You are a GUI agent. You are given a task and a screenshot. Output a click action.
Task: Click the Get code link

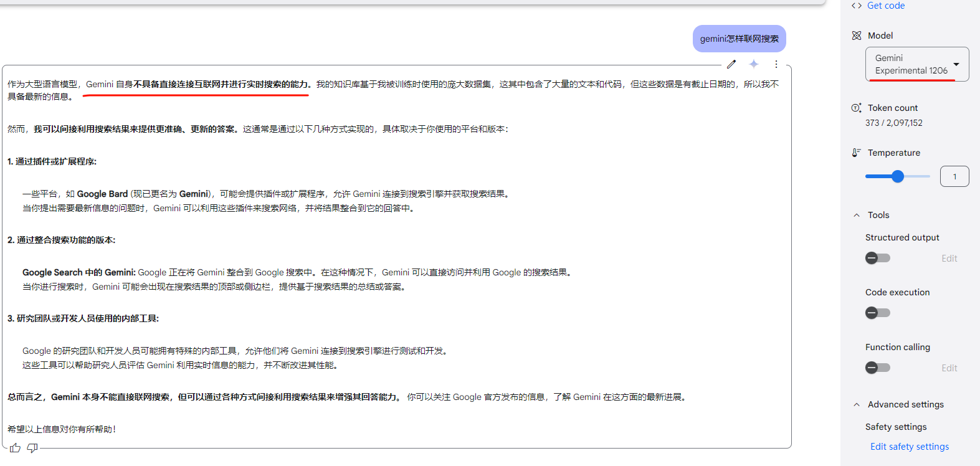(x=886, y=6)
